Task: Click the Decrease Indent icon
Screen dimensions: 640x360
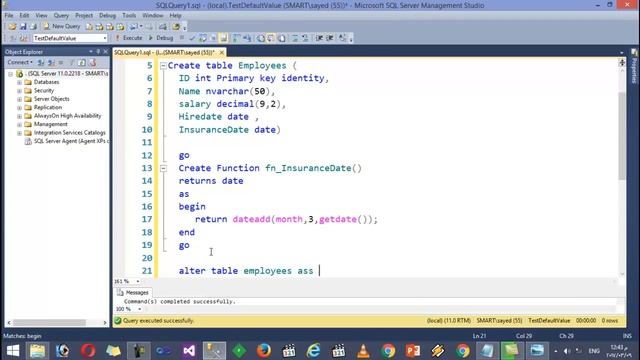Action: click(319, 38)
